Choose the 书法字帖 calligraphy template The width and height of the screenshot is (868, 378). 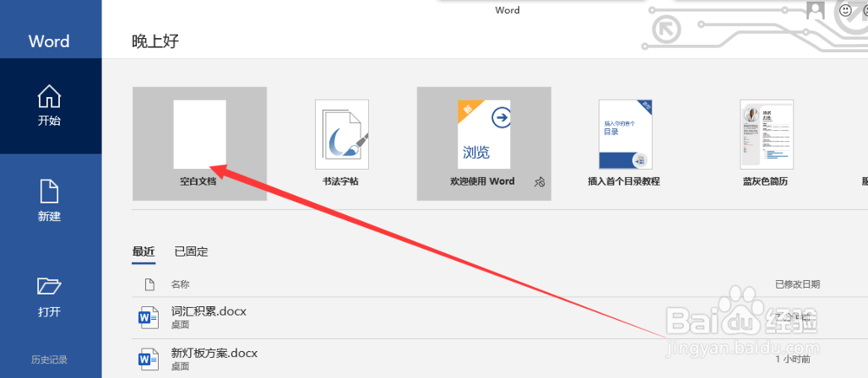pyautogui.click(x=341, y=144)
